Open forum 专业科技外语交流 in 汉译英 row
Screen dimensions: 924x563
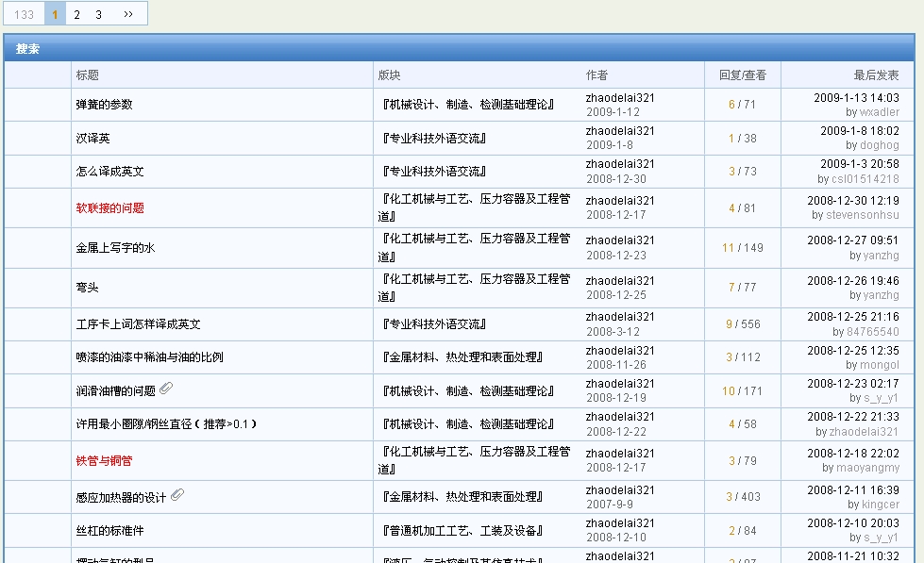tap(434, 139)
